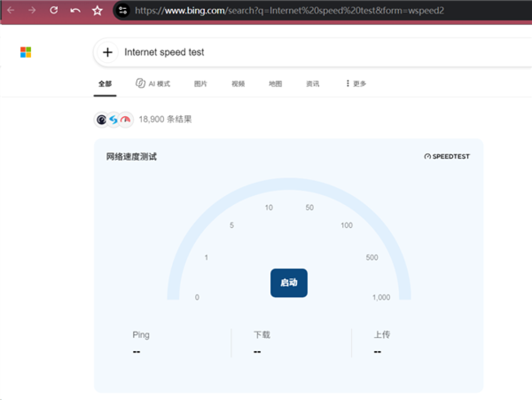
Task: Select the 全部 results tab
Action: point(105,84)
